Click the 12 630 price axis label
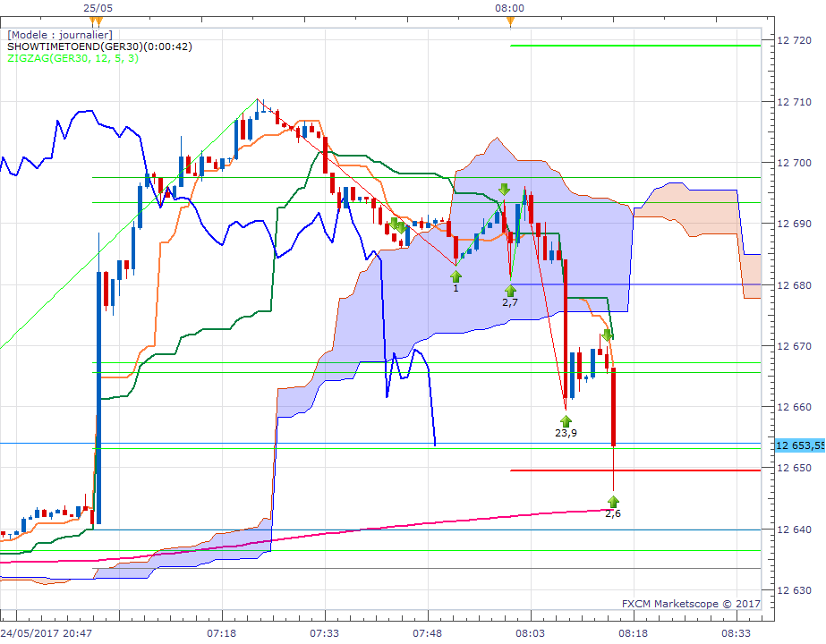This screenshot has width=826, height=644. tap(795, 590)
